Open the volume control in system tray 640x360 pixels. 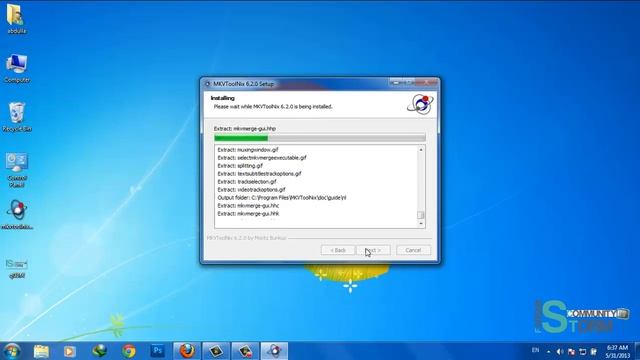click(560, 351)
